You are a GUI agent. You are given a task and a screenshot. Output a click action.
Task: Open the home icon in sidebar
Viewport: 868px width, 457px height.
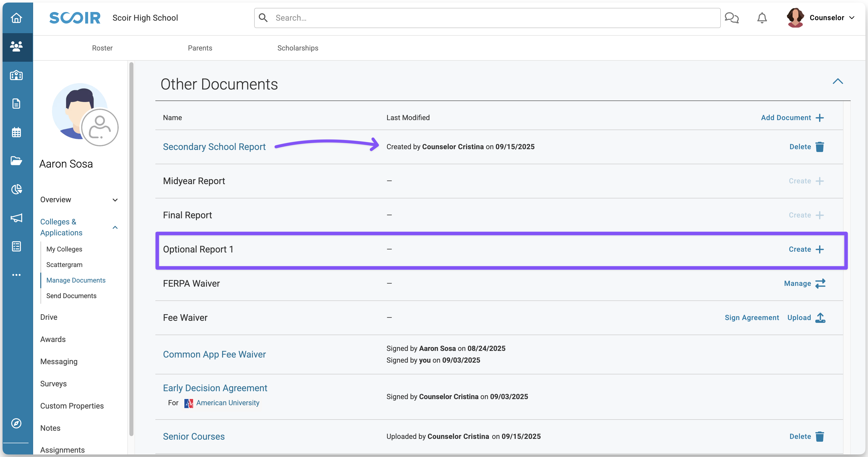click(x=16, y=18)
